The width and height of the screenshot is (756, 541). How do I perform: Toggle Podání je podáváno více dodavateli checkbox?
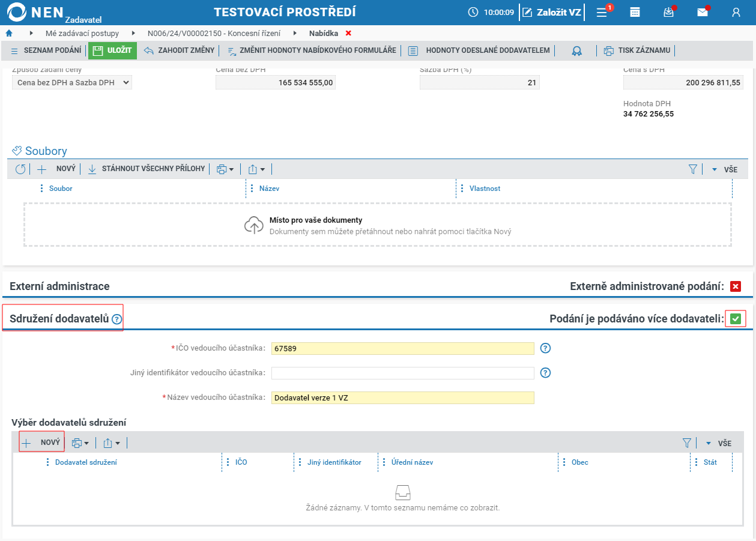[x=736, y=319]
